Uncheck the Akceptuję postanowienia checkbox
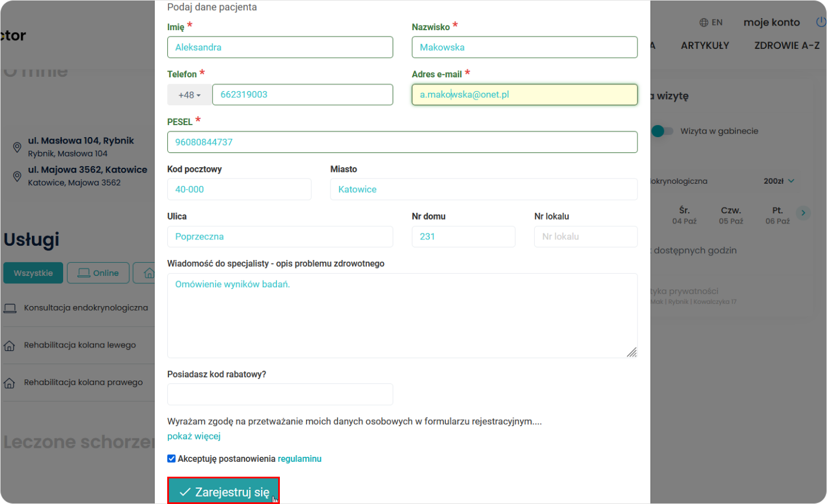This screenshot has height=504, width=827. (171, 458)
